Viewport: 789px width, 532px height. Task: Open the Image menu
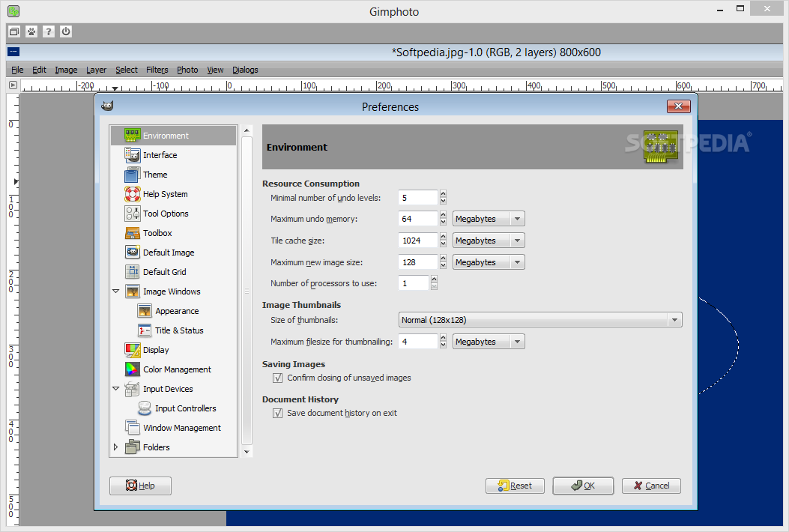66,70
